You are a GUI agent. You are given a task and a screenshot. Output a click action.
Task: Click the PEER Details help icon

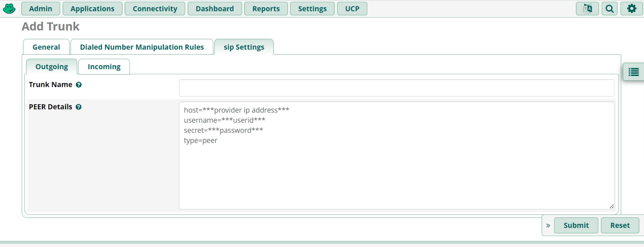point(78,107)
